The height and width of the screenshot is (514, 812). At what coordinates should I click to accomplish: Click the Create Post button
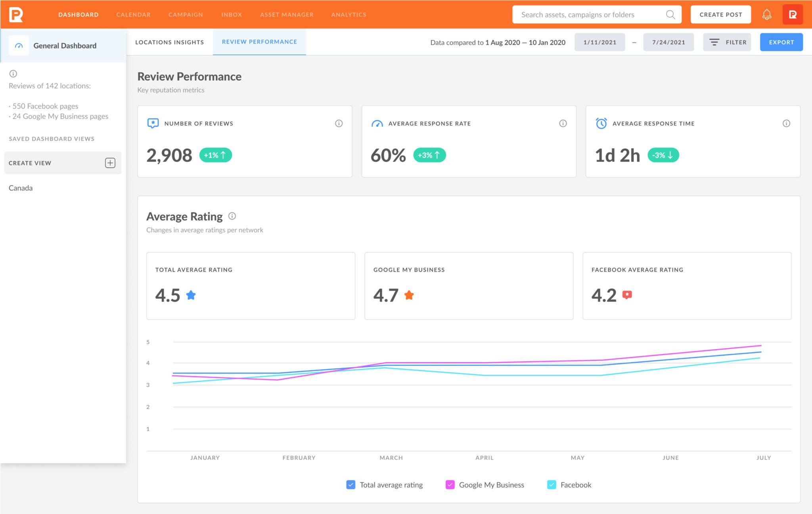click(720, 15)
